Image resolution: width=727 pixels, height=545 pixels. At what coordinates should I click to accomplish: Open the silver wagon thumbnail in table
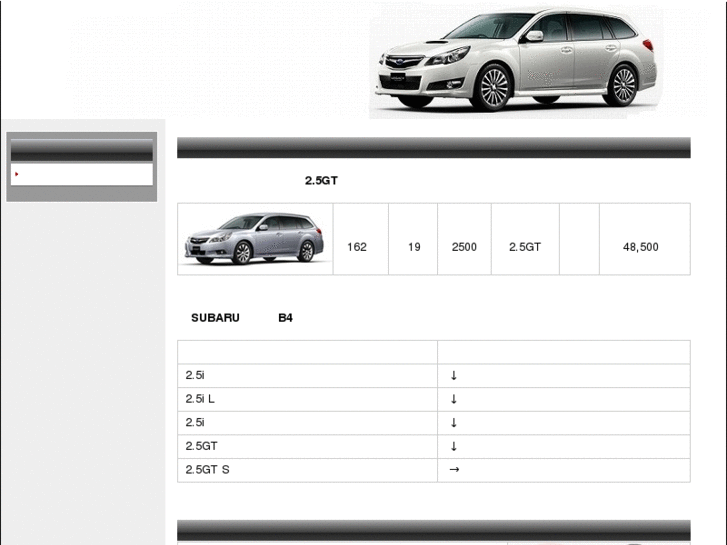pos(255,239)
